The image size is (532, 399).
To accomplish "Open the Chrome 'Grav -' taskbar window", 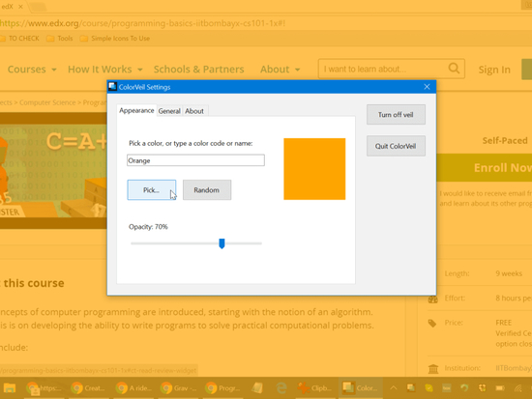I will pos(179,387).
